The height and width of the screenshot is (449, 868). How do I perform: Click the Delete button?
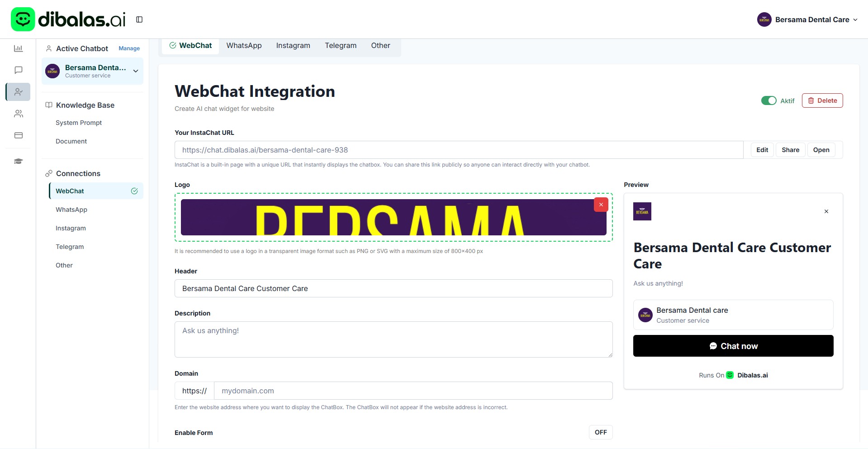pos(822,100)
